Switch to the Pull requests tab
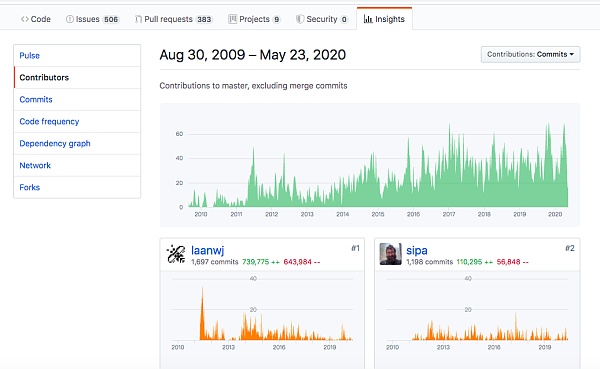Viewport: 600px width, 369px height. (174, 19)
